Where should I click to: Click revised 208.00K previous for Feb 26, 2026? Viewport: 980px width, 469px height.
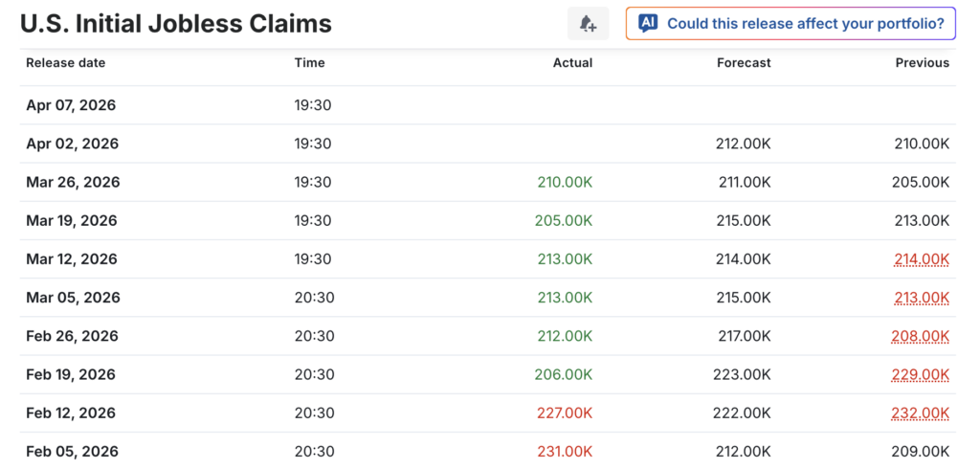921,336
